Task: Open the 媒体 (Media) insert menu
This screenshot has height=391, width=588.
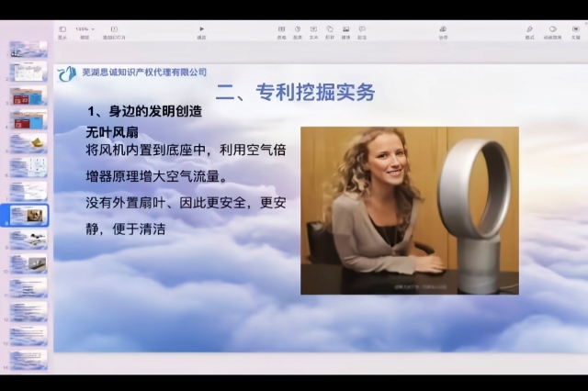Action: [345, 31]
